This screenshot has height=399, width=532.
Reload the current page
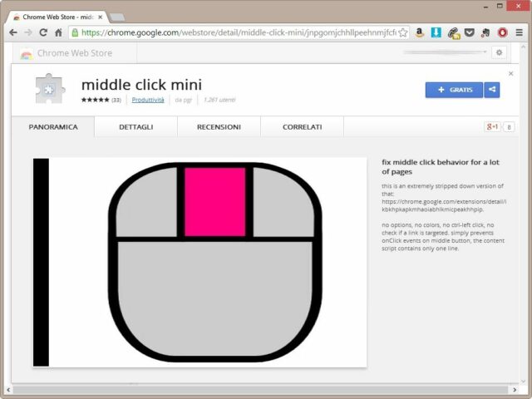pos(42,32)
